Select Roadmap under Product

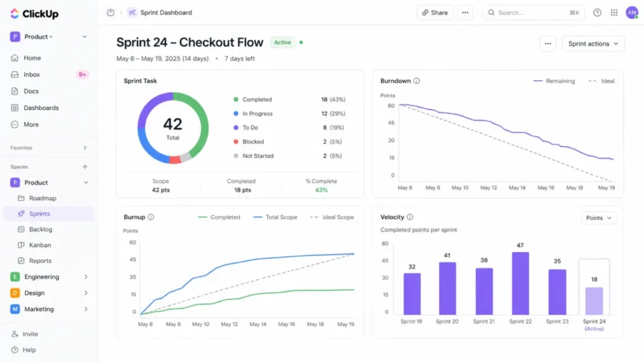(x=48, y=198)
